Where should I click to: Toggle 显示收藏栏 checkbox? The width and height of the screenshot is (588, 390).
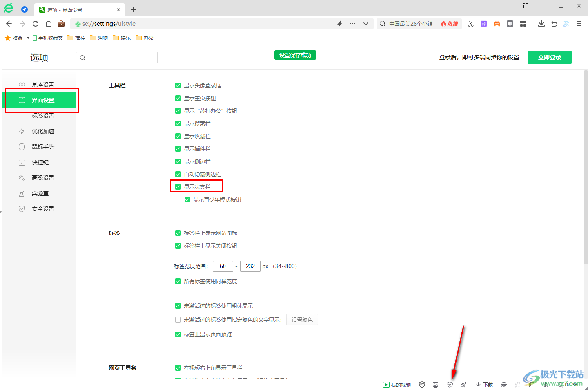point(178,136)
